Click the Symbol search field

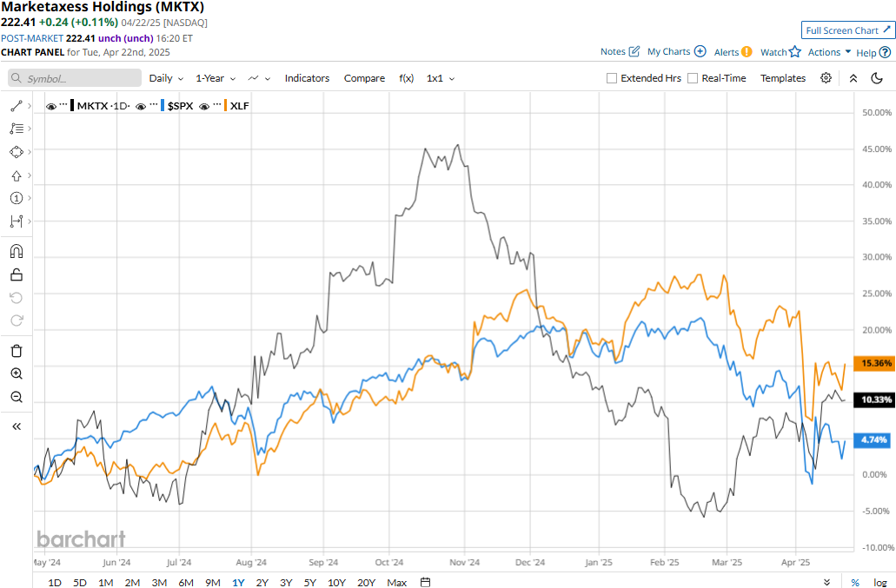(x=75, y=78)
